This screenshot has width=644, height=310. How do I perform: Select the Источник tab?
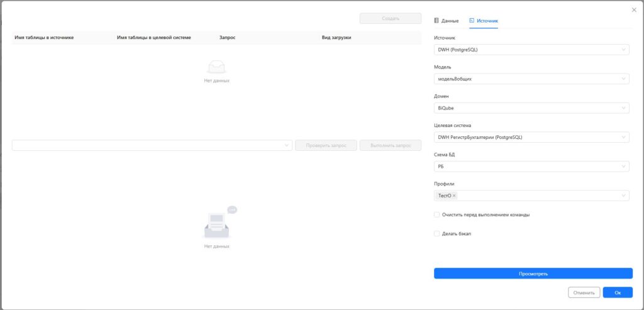484,21
